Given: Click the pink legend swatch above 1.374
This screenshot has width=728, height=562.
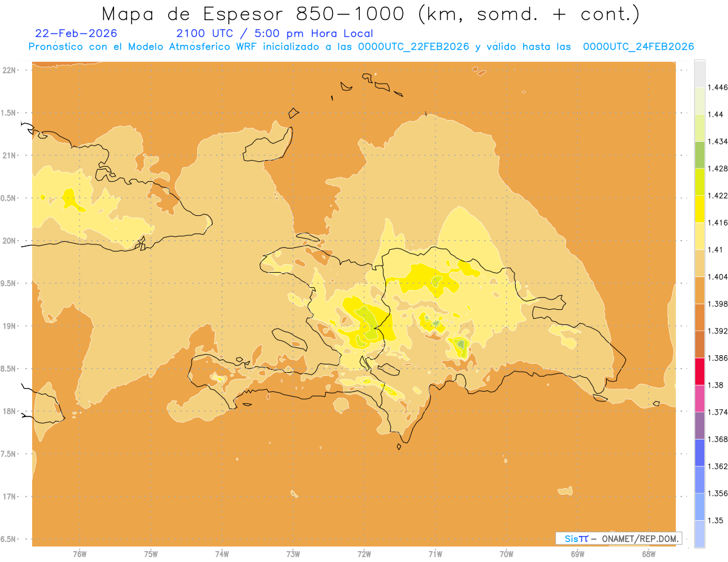Looking at the screenshot, I should (699, 398).
